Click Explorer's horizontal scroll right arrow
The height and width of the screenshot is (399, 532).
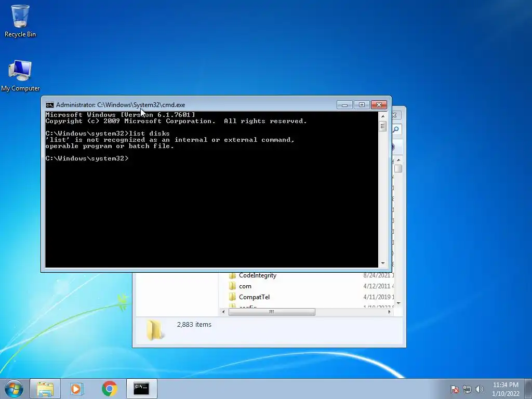pyautogui.click(x=389, y=312)
